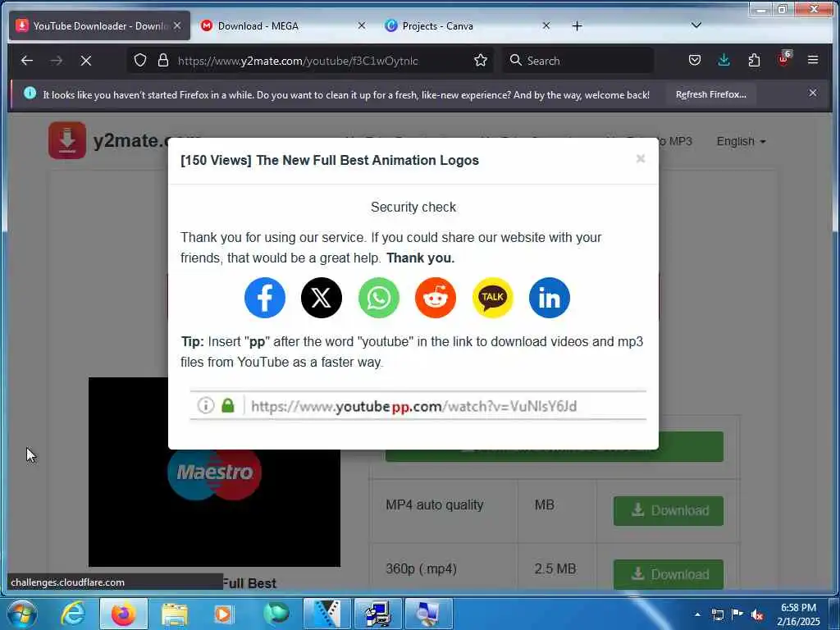Screen dimensions: 840x630
Task: Open a new browser tab
Action: click(577, 25)
